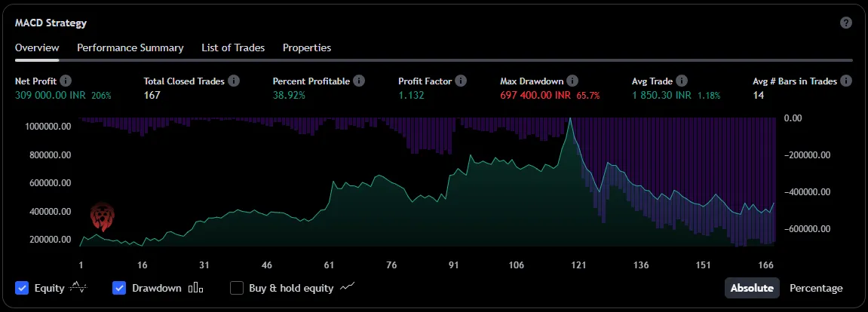
Task: Click the Avg Trade info icon
Action: tap(682, 81)
